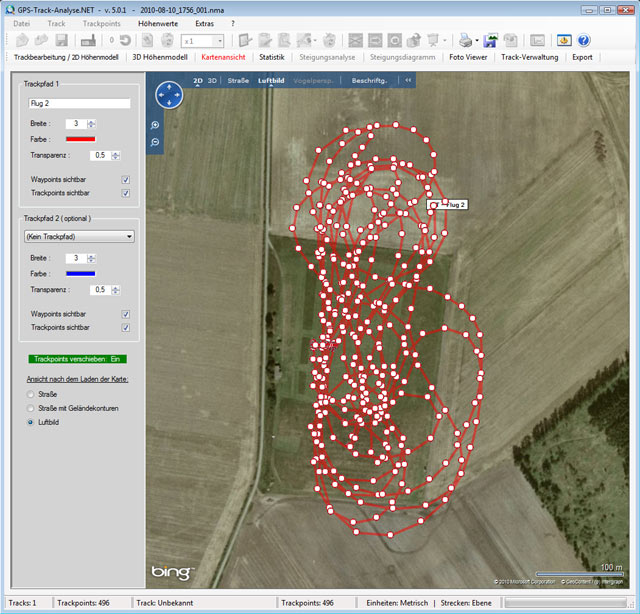Click the ruler measuring icon after the save icon
This screenshot has width=640, height=614.
pos(88,40)
